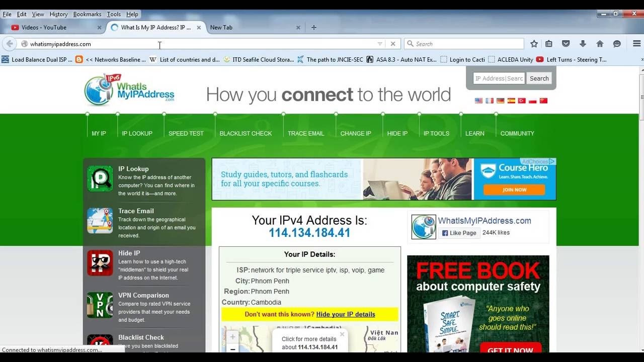Viewport: 644px width, 362px height.
Task: Open the downloads arrow icon
Action: (x=583, y=44)
